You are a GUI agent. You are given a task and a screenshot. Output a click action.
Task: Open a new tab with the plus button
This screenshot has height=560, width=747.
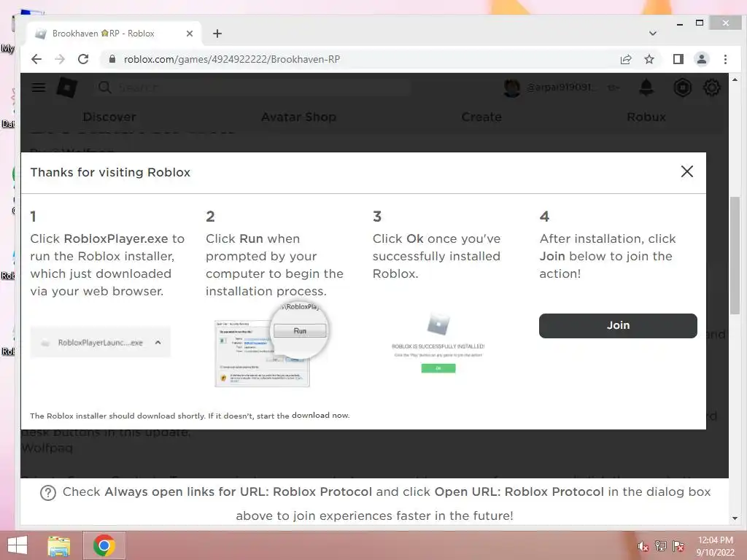pos(217,34)
